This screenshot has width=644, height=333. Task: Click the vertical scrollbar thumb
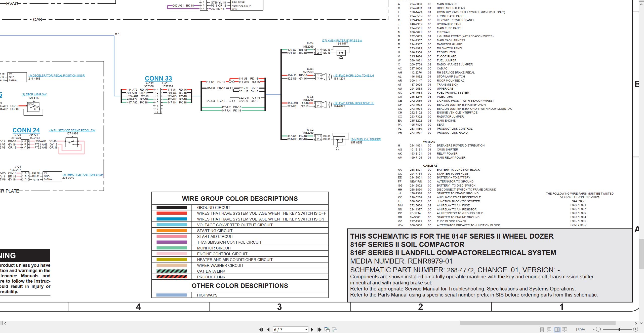coord(641,254)
